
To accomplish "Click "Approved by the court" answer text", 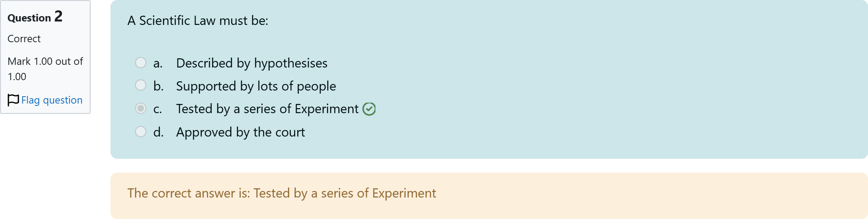I will coord(240,132).
